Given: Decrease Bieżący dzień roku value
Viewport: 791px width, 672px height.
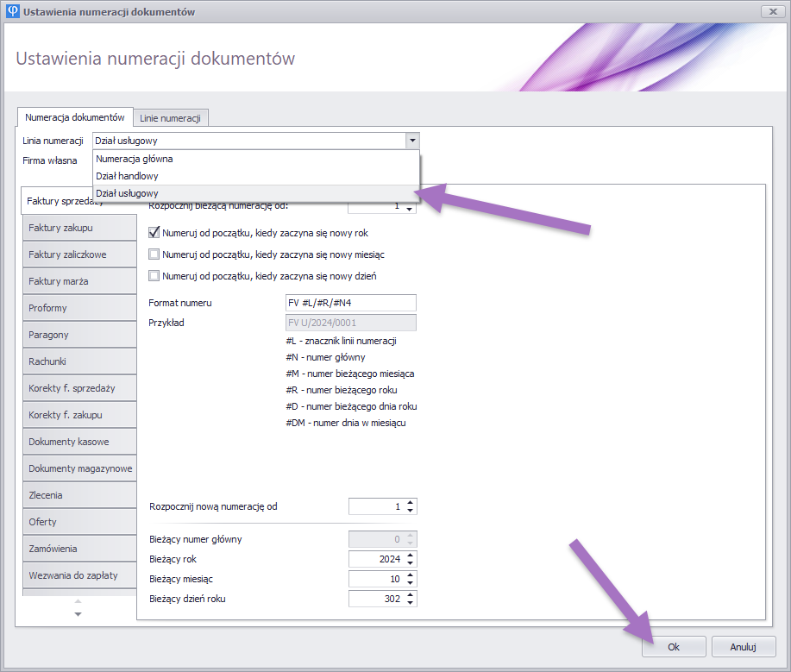Looking at the screenshot, I should [411, 603].
